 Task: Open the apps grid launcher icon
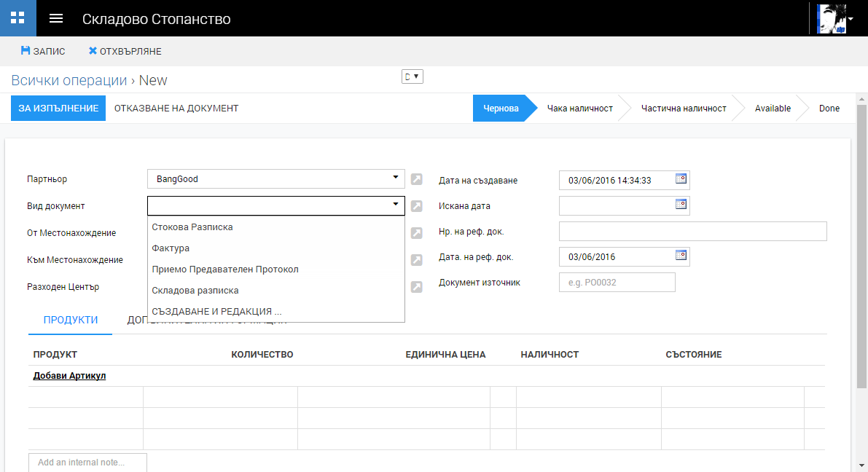[x=17, y=18]
